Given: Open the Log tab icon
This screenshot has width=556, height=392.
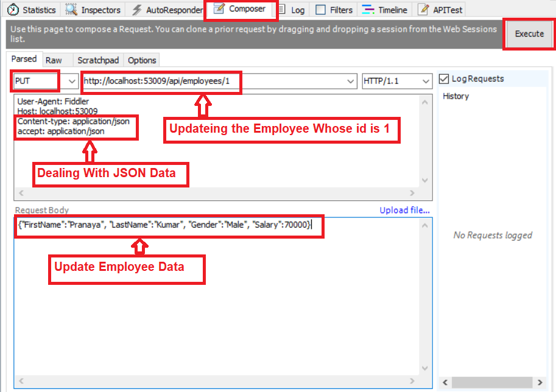Looking at the screenshot, I should [283, 9].
